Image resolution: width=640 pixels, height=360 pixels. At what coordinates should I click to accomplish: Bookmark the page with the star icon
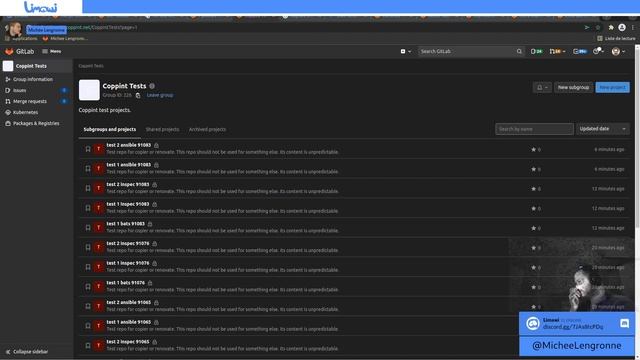[x=598, y=27]
